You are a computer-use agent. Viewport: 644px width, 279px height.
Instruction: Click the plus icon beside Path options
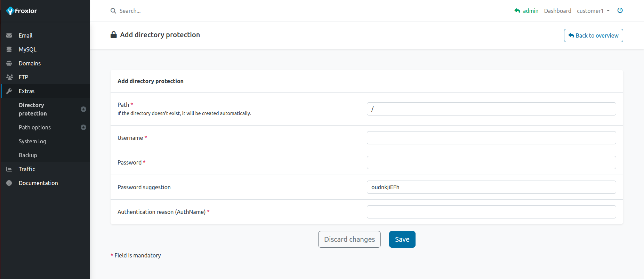click(83, 127)
